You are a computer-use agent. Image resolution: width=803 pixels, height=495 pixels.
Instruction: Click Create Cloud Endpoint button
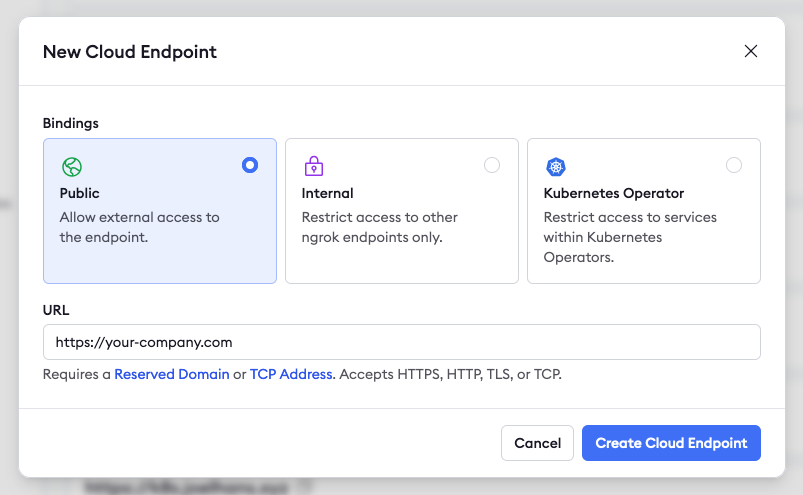pyautogui.click(x=671, y=443)
